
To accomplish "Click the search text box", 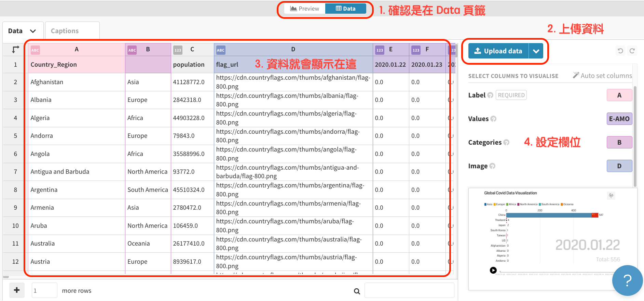I will click(409, 290).
